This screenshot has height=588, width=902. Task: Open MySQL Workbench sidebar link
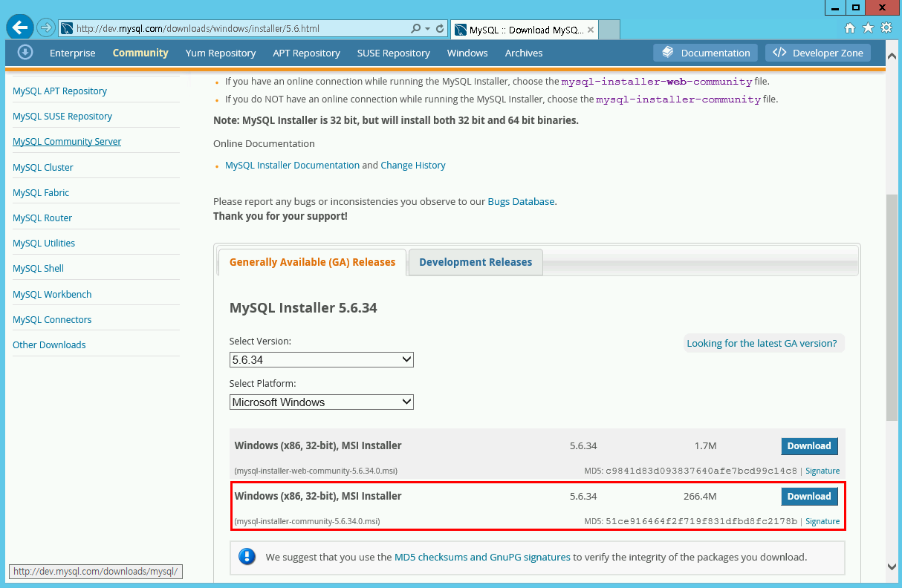(x=52, y=294)
